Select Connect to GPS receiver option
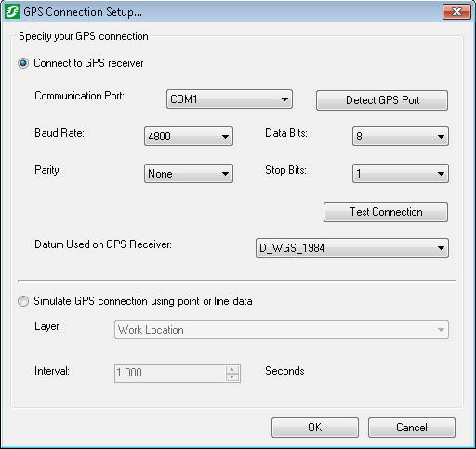Viewport: 476px width, 449px height. pos(23,63)
